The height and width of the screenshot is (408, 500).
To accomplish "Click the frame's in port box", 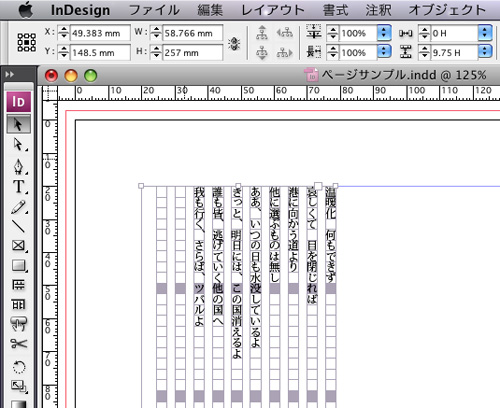I will 318,186.
